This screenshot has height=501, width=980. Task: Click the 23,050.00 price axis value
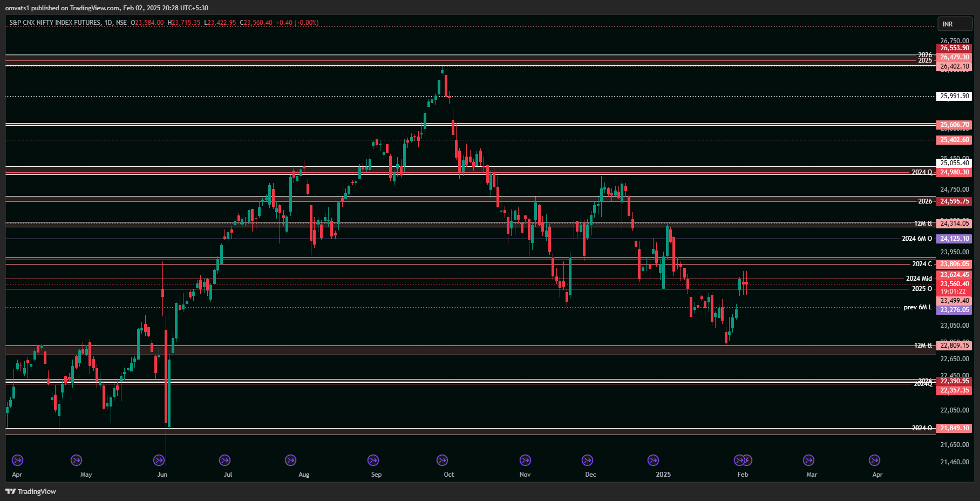tap(954, 326)
